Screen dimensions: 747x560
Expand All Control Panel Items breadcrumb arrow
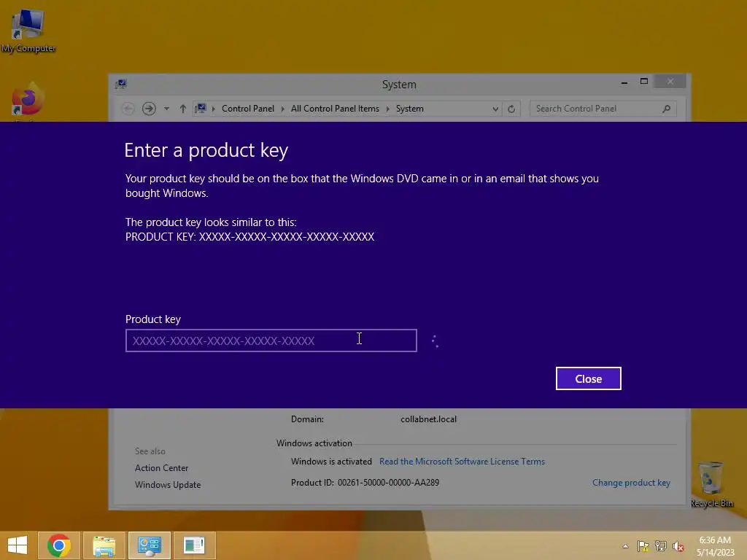point(388,109)
